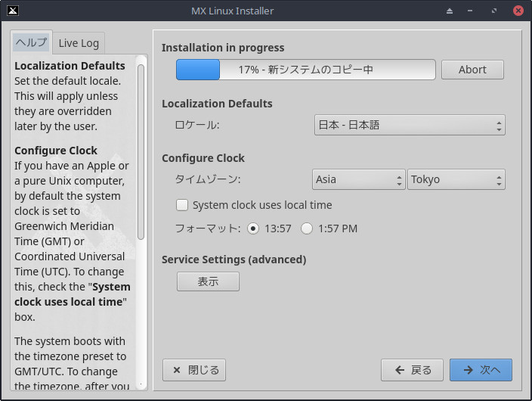Viewport: 532px width, 401px height.
Task: Switch to the Live Log tab
Action: [x=79, y=43]
